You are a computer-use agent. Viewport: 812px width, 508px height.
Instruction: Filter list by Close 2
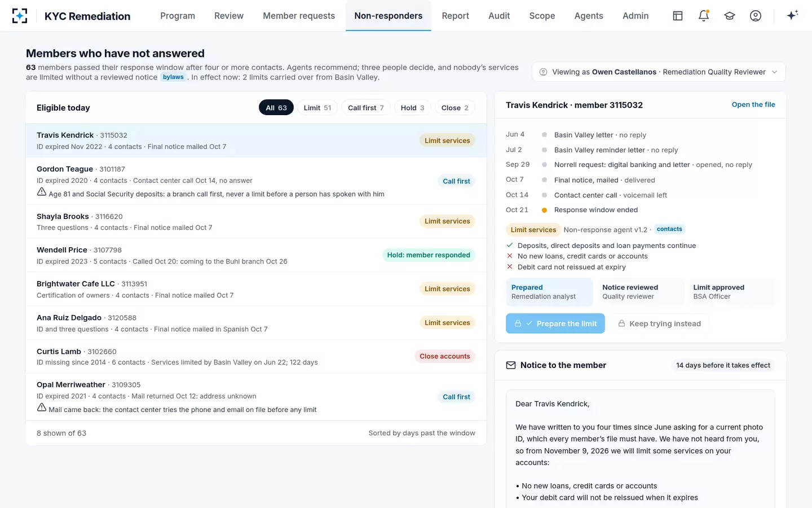(x=455, y=107)
